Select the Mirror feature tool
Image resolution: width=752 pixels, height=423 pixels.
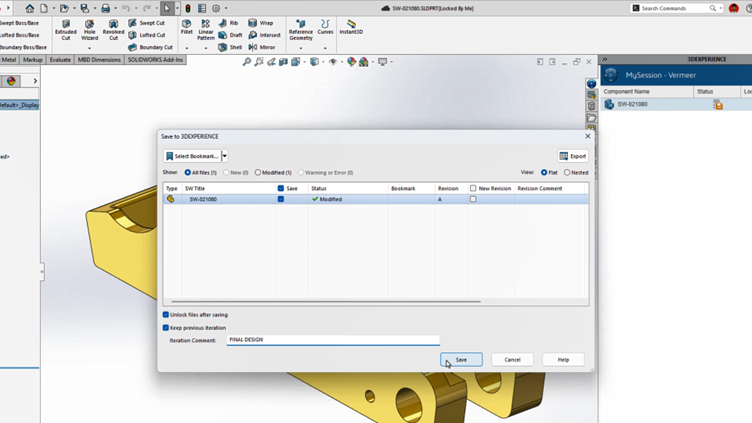point(262,47)
